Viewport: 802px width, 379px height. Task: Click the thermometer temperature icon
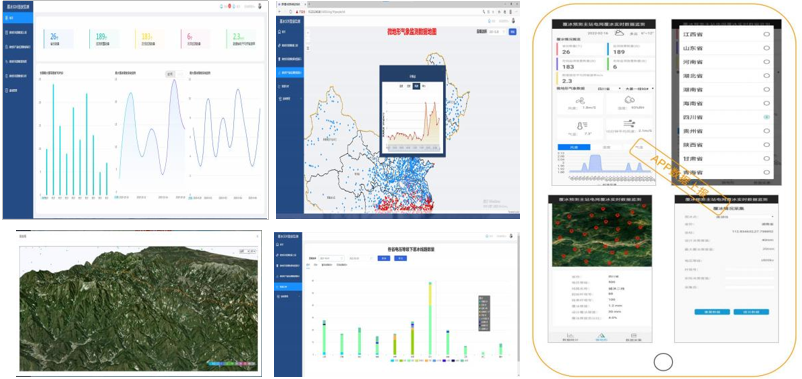581,125
